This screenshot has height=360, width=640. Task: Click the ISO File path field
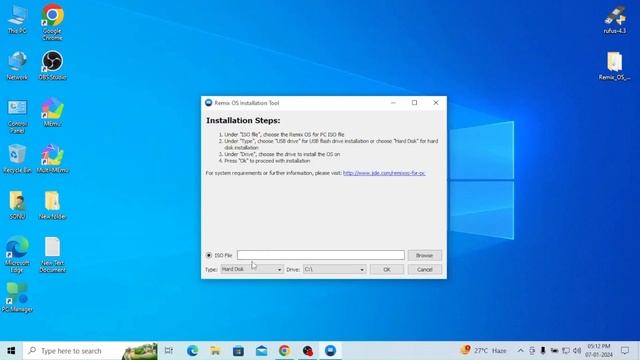pyautogui.click(x=321, y=255)
